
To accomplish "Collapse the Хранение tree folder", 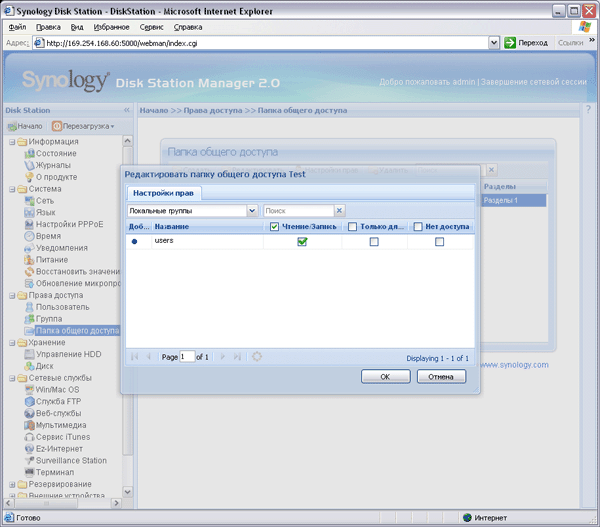I will [x=12, y=343].
